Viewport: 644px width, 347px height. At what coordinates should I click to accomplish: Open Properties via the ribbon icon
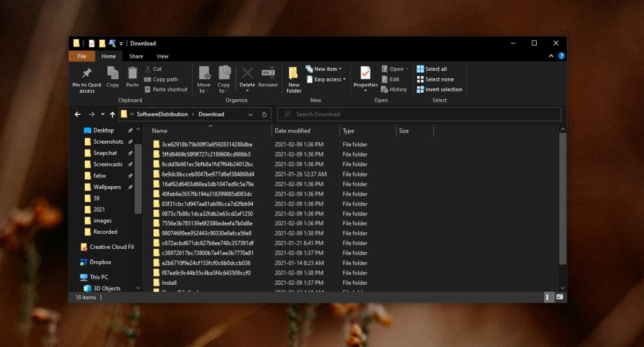(x=365, y=76)
